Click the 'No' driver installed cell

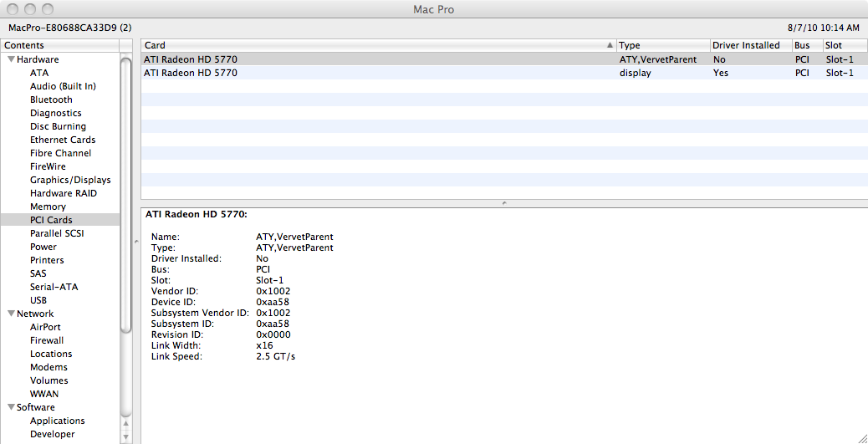click(719, 59)
